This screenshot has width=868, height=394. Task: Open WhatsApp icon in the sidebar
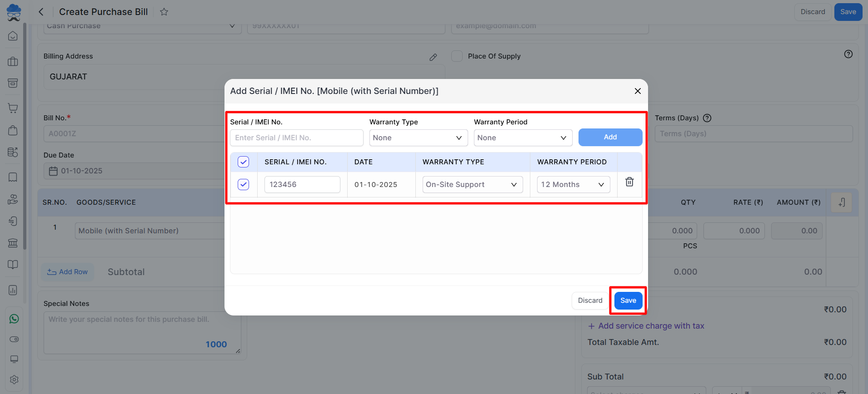(x=14, y=319)
